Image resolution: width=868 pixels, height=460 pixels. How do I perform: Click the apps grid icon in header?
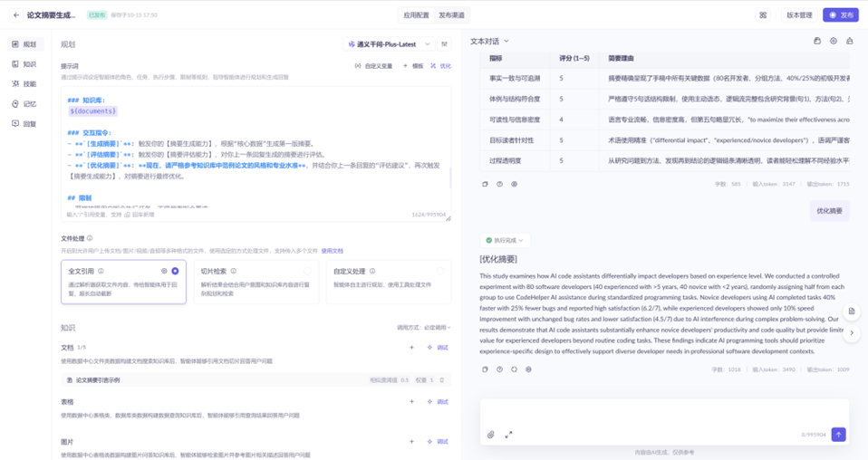[x=763, y=15]
